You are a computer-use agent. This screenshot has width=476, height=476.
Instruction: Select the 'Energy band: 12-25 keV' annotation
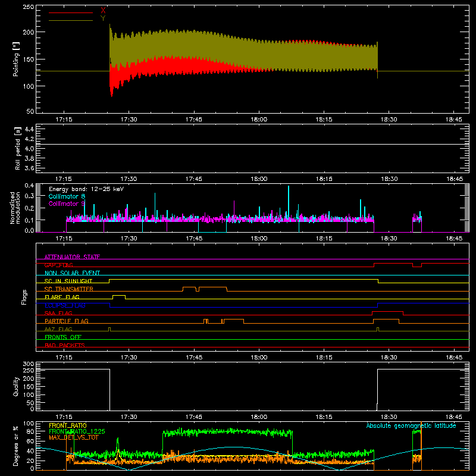(x=86, y=189)
